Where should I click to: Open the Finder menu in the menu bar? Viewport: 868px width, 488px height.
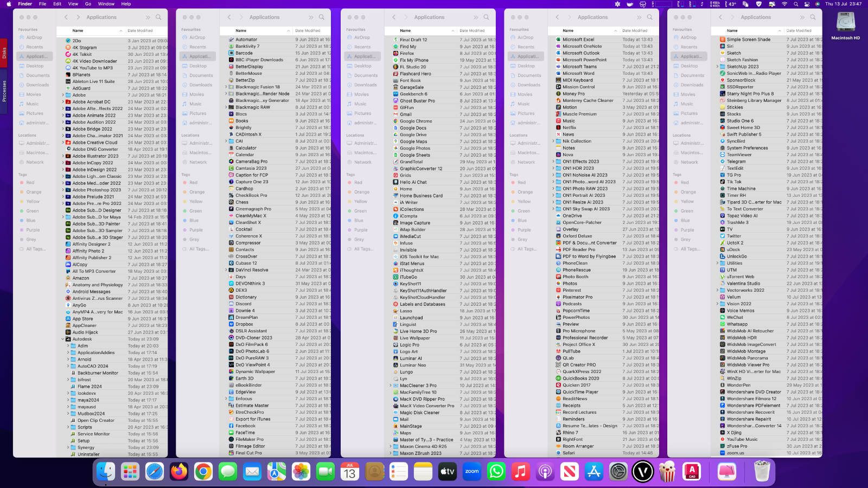(25, 4)
